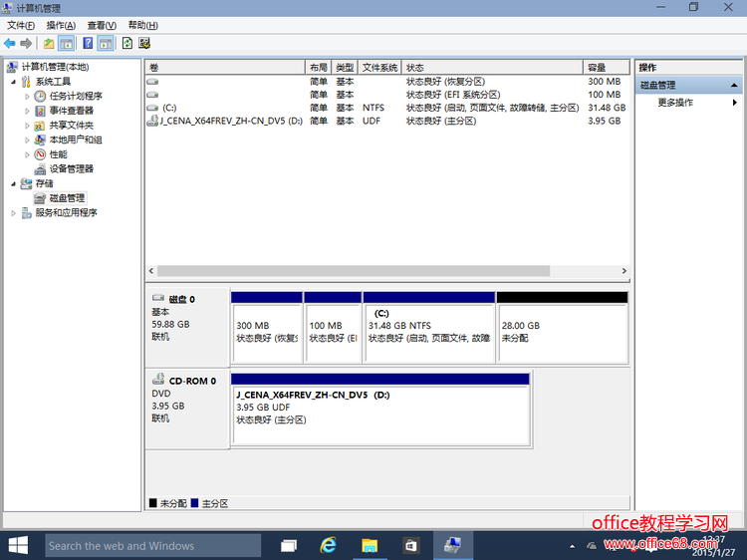Viewport: 747px width, 560px height.
Task: Expand Local Users and Groups (本地用户和组) node
Action: (x=27, y=140)
